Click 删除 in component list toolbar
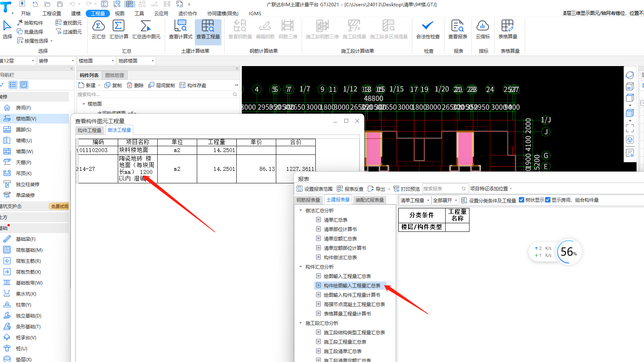644x362 pixels. [x=135, y=85]
